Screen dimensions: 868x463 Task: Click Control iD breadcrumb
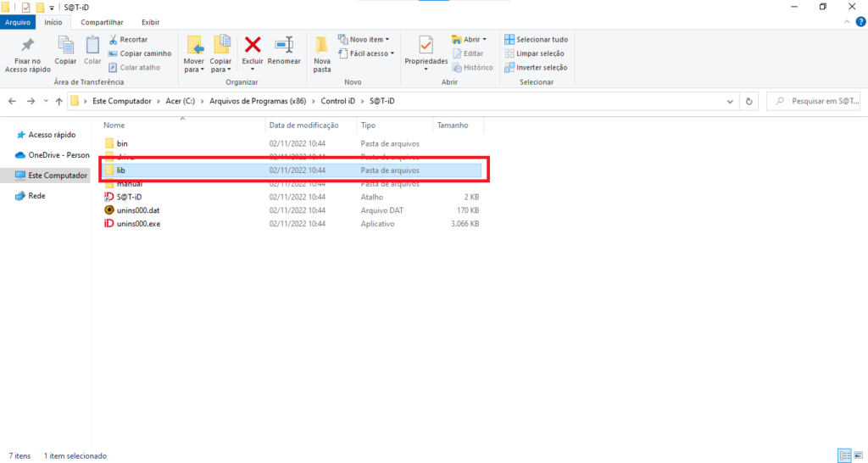pos(337,102)
